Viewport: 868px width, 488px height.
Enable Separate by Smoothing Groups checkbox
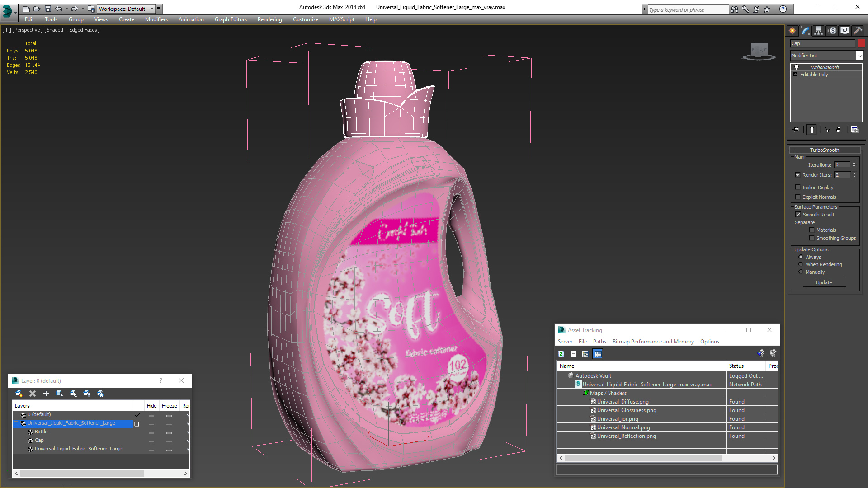[x=811, y=238]
